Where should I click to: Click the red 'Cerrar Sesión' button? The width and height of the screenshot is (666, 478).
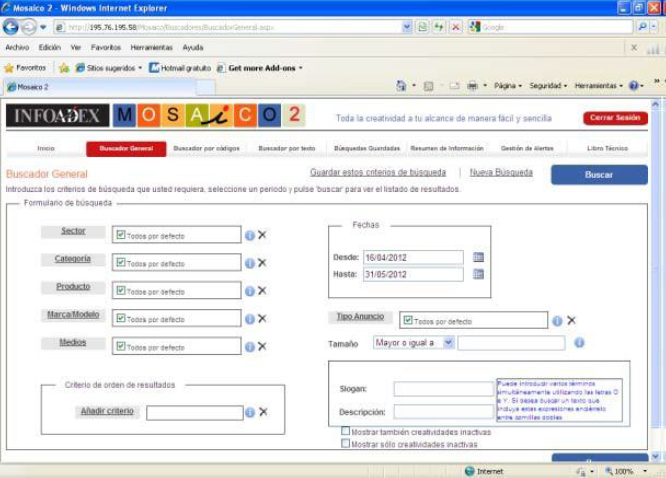(615, 118)
